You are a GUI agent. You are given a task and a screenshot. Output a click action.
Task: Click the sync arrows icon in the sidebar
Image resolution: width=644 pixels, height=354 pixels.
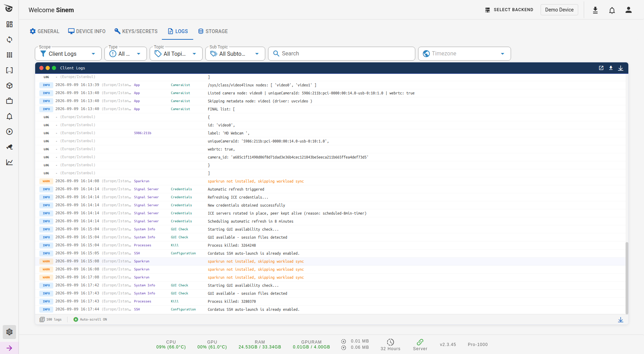pos(9,39)
